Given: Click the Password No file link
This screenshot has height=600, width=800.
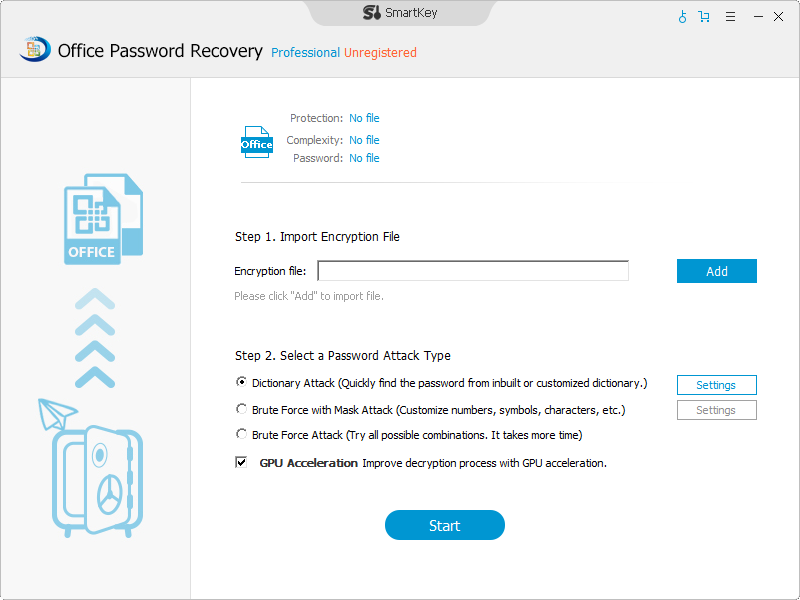Looking at the screenshot, I should coord(364,158).
